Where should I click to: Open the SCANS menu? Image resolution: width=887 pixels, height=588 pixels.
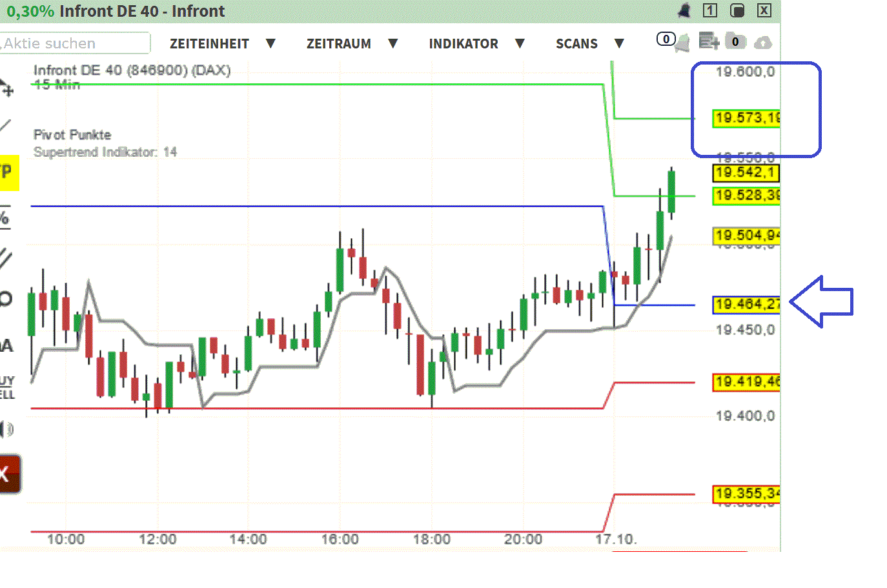point(576,43)
